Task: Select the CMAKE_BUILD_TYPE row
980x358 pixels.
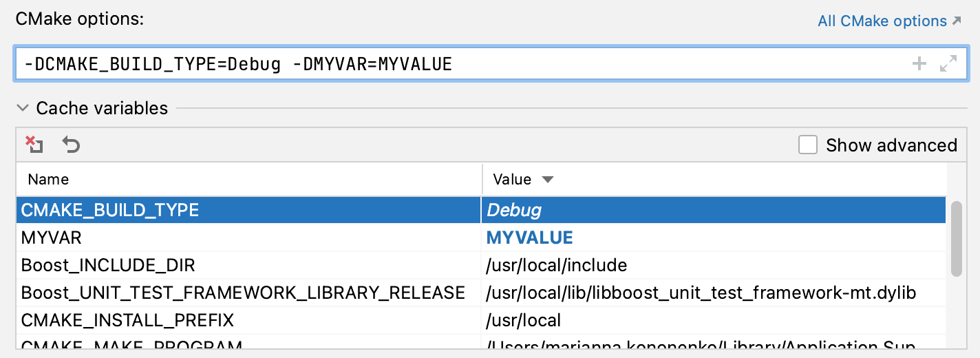Action: pyautogui.click(x=481, y=210)
